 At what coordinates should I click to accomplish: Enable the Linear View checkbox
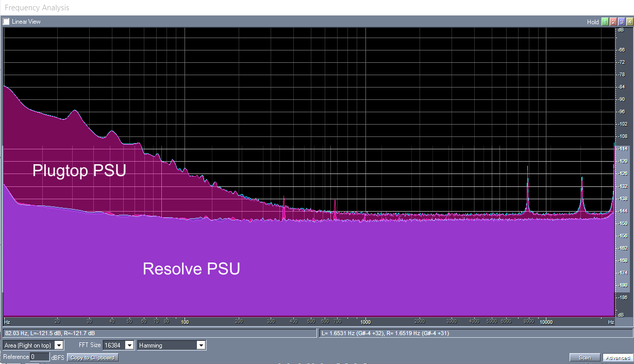click(x=6, y=22)
